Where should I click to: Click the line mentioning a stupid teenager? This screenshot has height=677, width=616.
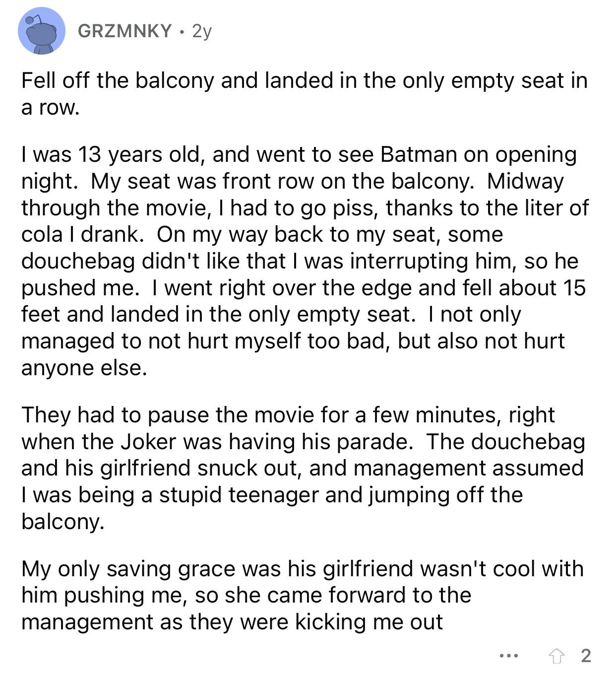click(x=272, y=495)
